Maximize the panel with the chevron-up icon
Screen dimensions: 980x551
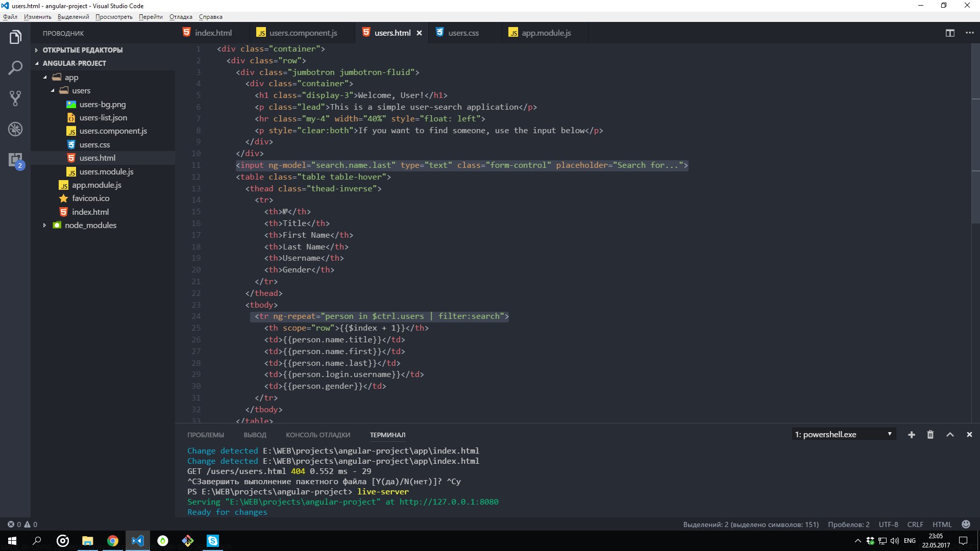[x=950, y=435]
